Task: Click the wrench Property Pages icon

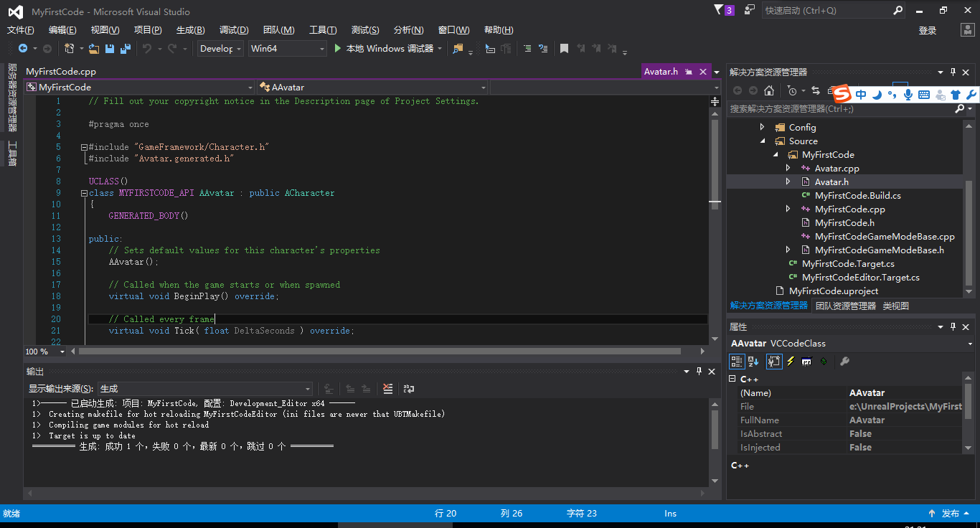Action: click(844, 361)
